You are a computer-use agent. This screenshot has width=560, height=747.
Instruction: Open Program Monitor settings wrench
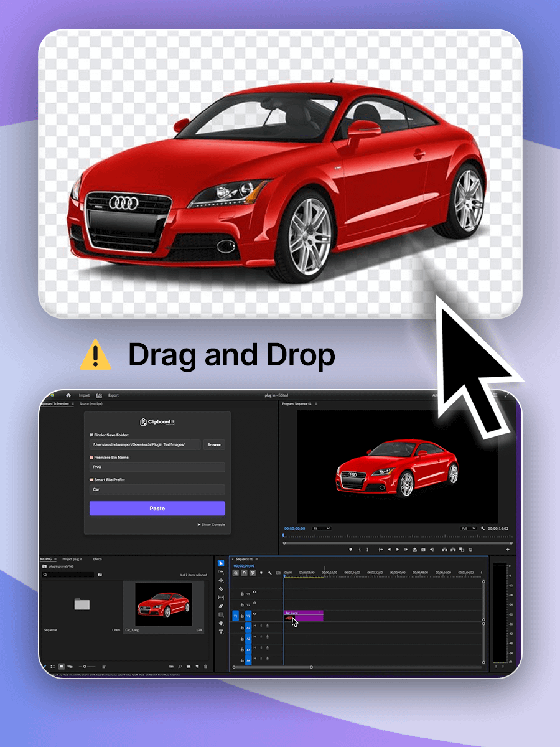point(483,529)
